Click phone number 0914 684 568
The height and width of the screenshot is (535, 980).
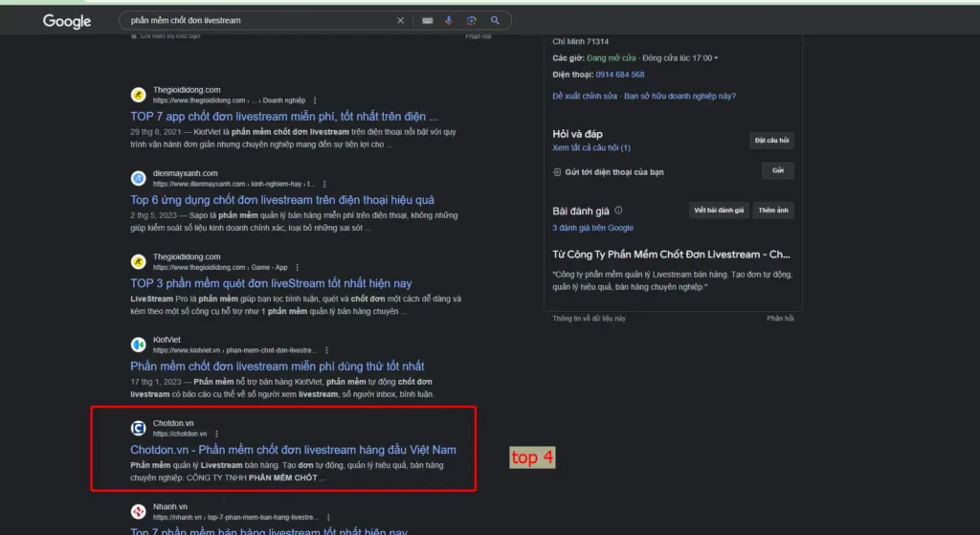[620, 75]
